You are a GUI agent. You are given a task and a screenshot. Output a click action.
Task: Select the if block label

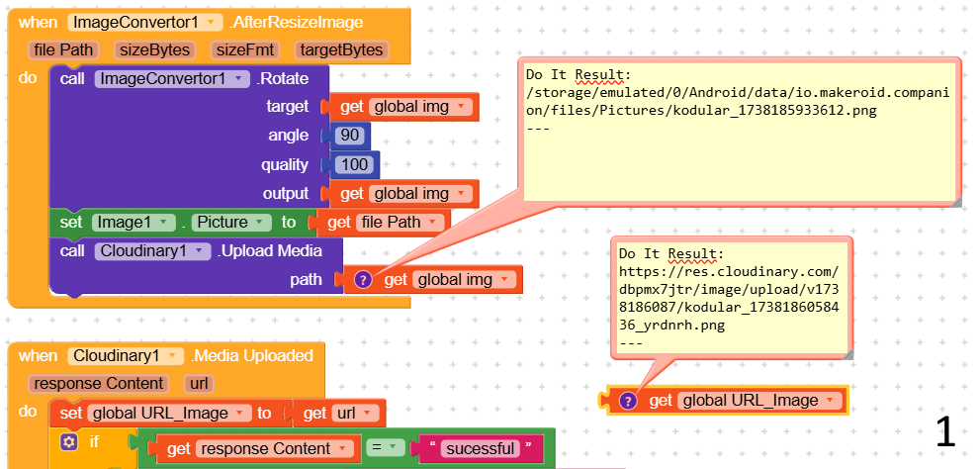click(94, 442)
